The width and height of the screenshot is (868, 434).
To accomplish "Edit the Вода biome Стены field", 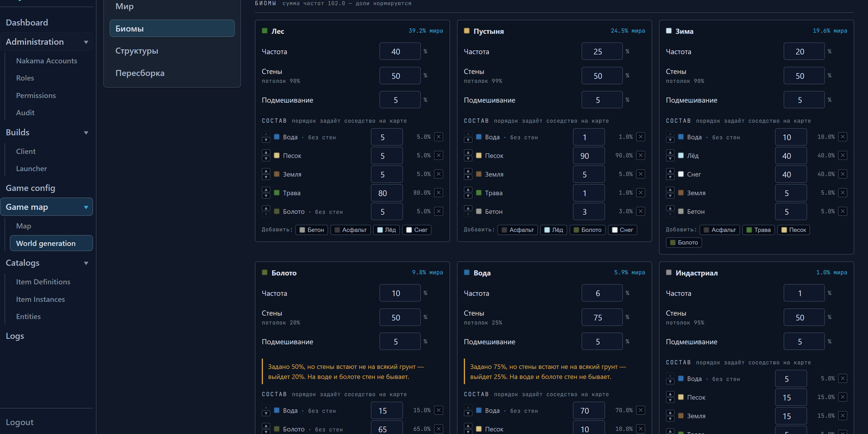I will pyautogui.click(x=602, y=317).
